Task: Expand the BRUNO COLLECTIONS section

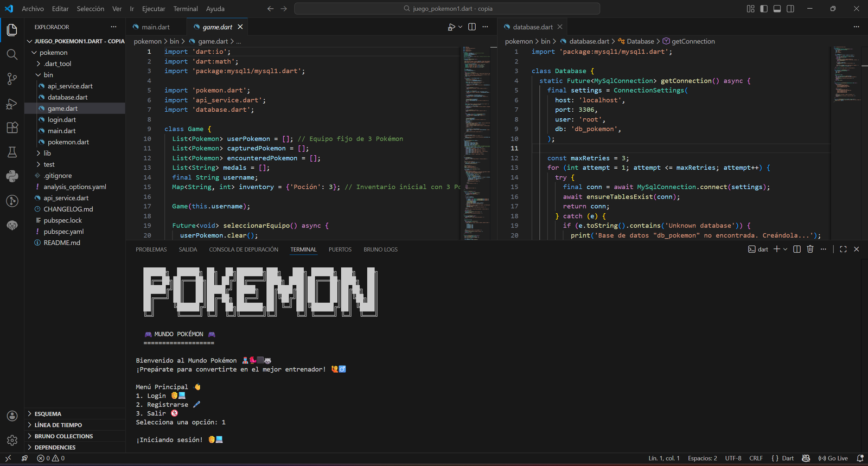Action: [75, 436]
